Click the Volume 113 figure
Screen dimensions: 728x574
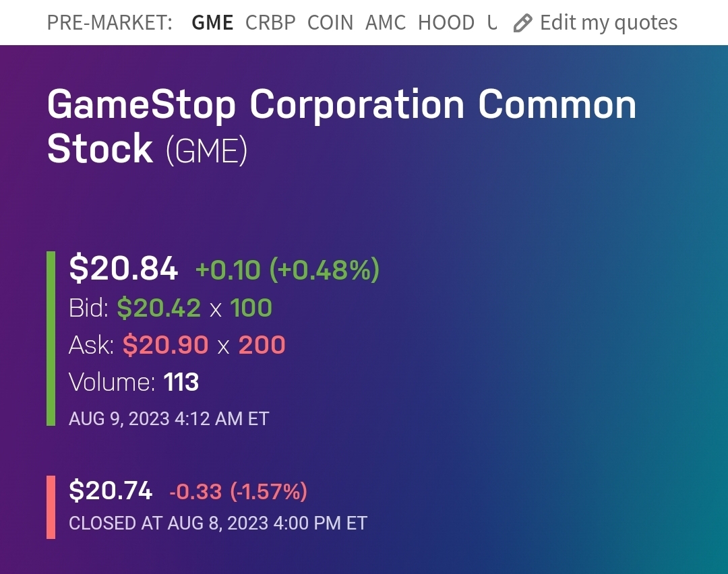click(181, 382)
